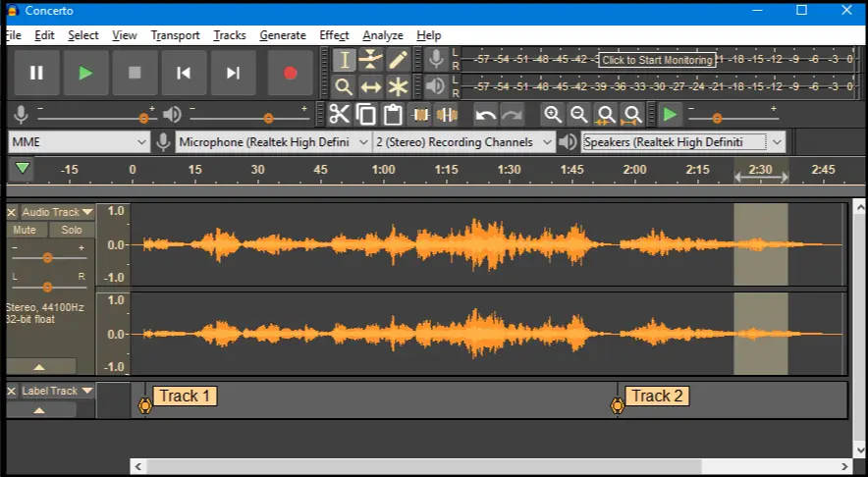This screenshot has height=477, width=868.
Task: Mute the Audio Track
Action: coord(25,230)
